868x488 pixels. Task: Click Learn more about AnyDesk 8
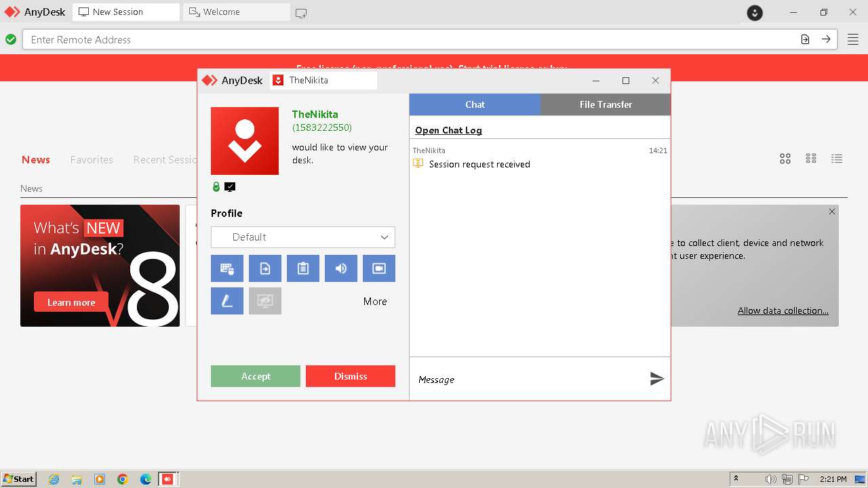tap(71, 302)
